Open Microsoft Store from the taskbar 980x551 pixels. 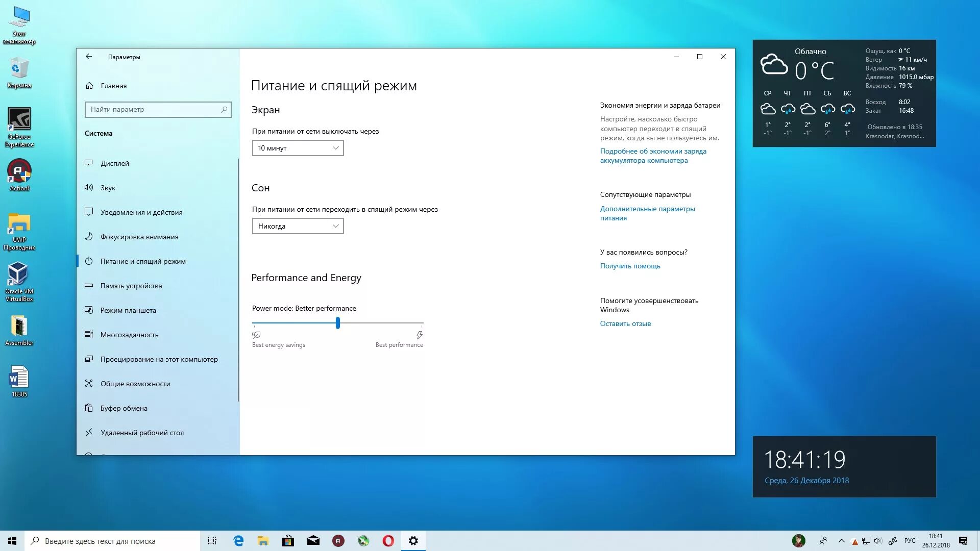(x=288, y=541)
